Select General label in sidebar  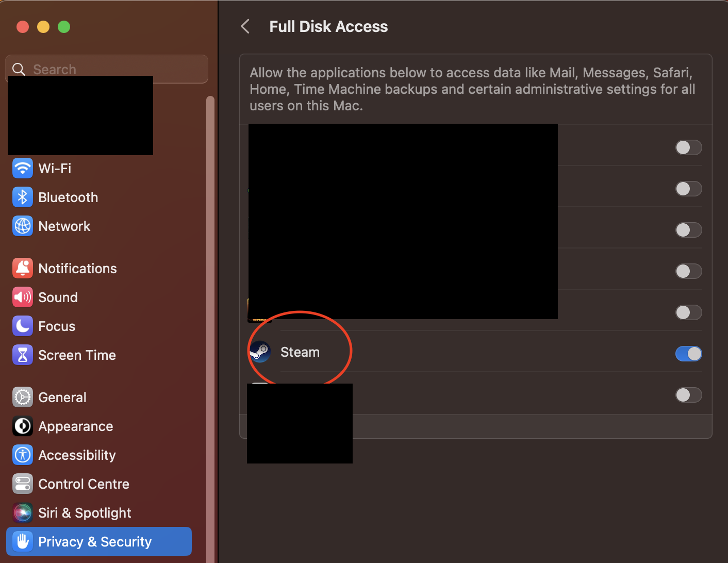62,398
